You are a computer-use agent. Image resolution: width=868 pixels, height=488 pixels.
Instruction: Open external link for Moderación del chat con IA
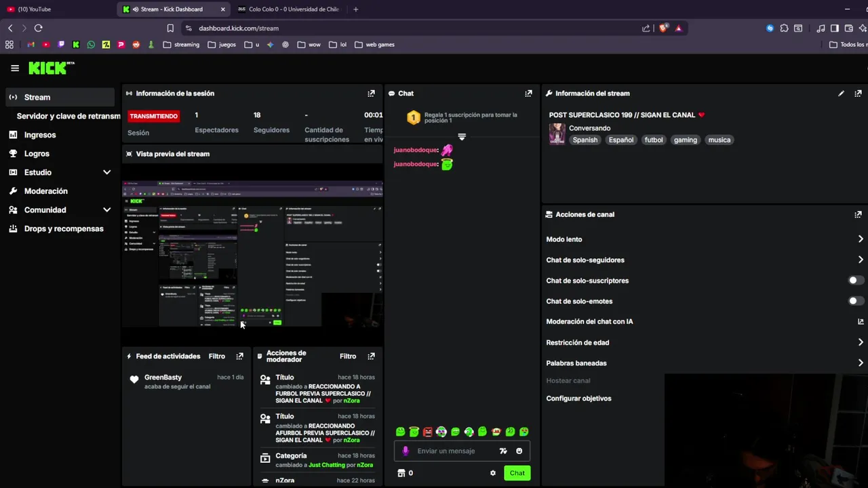[x=861, y=322]
